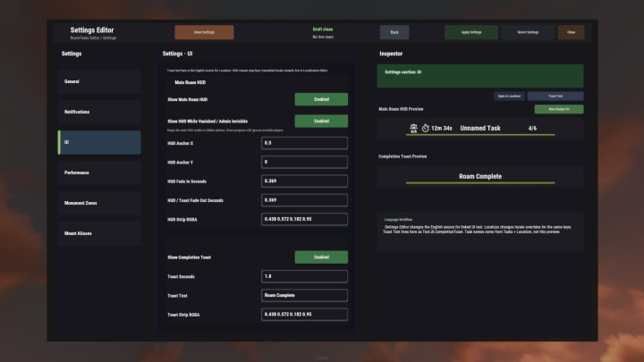Screen dimensions: 644x362
Task: Click the 'Unnamed Task' preview text
Action: pyautogui.click(x=480, y=128)
